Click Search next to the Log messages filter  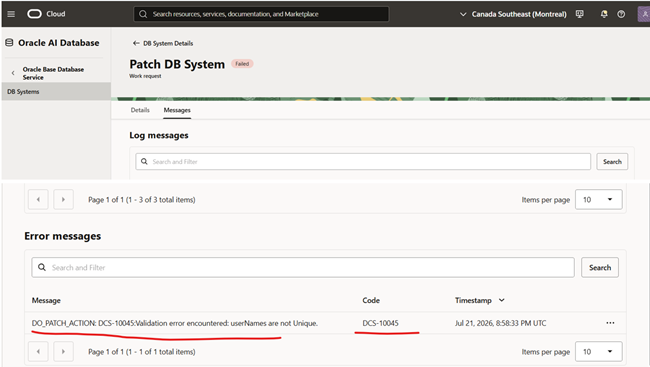tap(612, 161)
